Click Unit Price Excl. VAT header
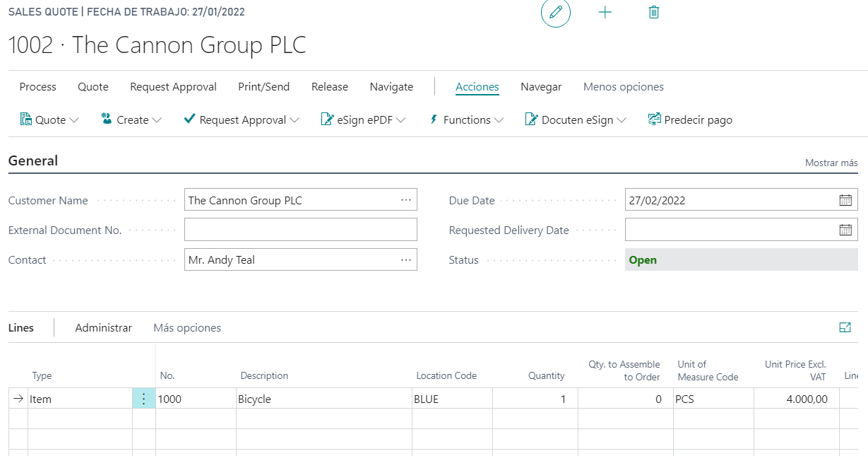This screenshot has height=456, width=868. [x=795, y=370]
